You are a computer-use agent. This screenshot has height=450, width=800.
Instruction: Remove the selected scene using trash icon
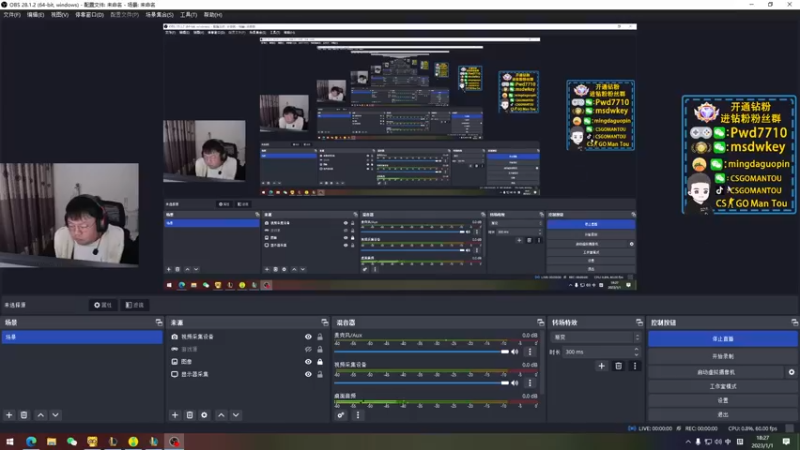pos(24,415)
